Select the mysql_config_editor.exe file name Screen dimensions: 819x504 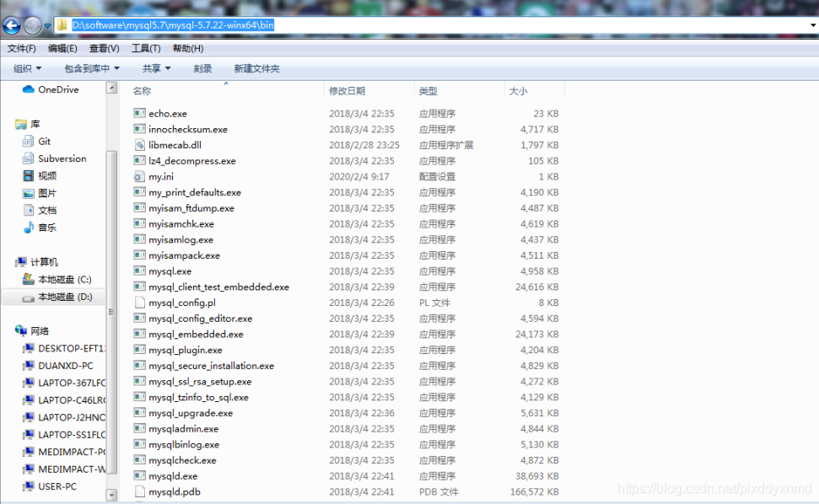(x=201, y=319)
